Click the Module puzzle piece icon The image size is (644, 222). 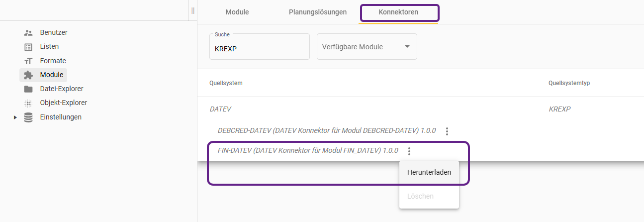(x=28, y=75)
